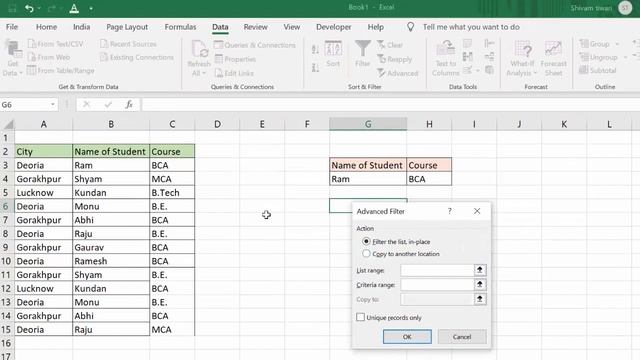Click the List range input field
The width and height of the screenshot is (640, 360).
coord(437,270)
